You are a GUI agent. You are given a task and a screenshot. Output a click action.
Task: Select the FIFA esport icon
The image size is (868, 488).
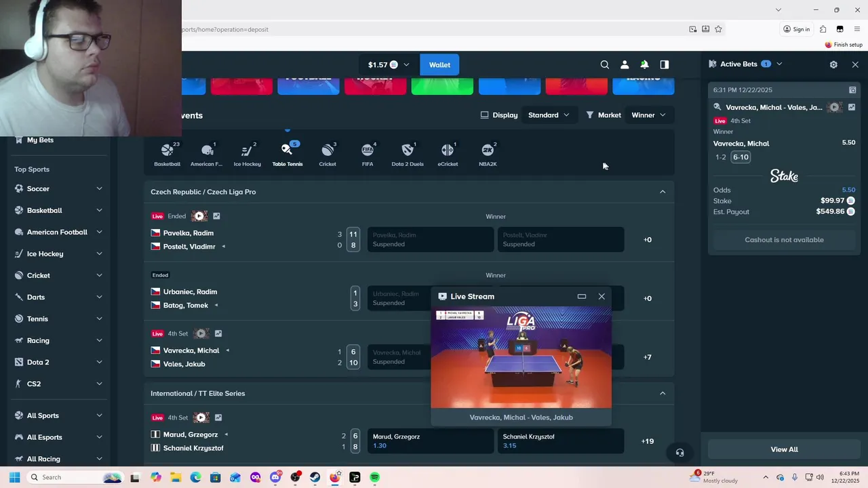click(368, 155)
